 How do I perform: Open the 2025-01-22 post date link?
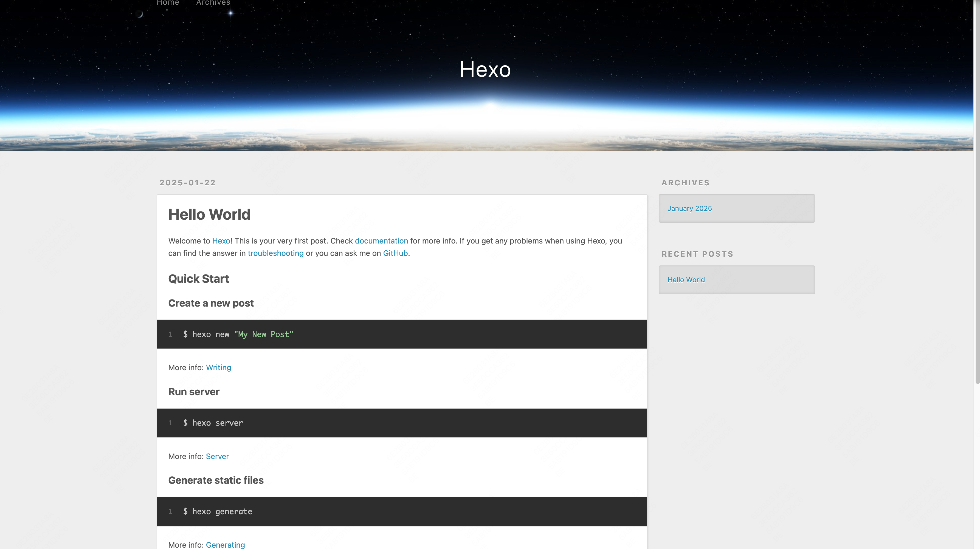[x=188, y=183]
